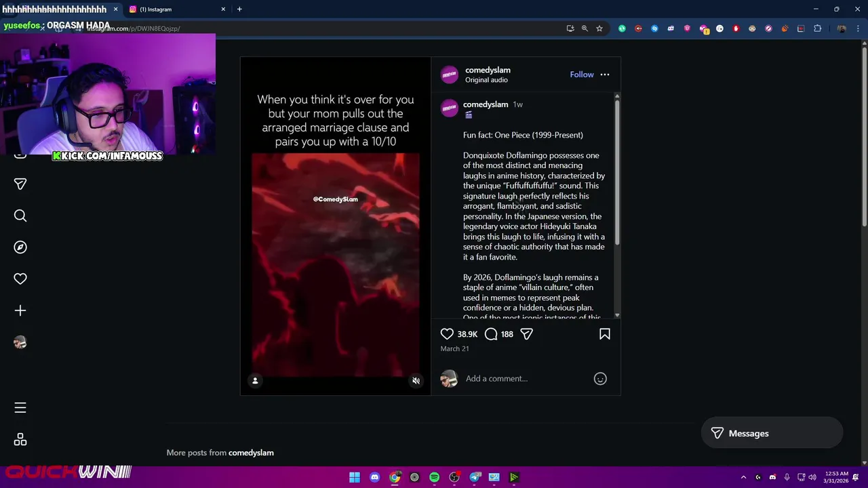Click the Shazam extension icon

pyautogui.click(x=654, y=28)
